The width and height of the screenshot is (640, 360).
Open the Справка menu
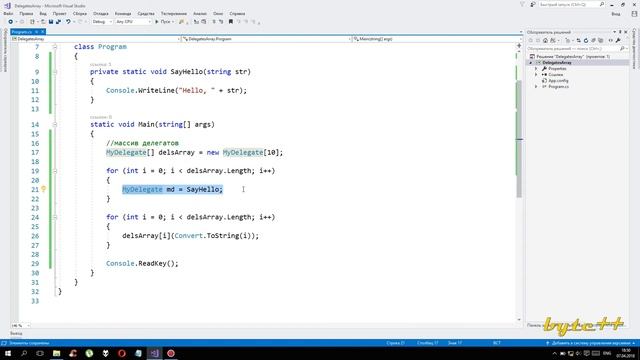237,13
